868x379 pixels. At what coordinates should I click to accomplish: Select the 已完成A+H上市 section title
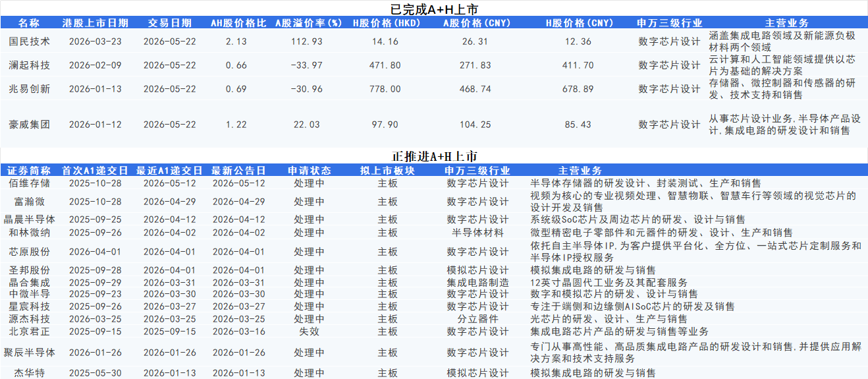[434, 9]
